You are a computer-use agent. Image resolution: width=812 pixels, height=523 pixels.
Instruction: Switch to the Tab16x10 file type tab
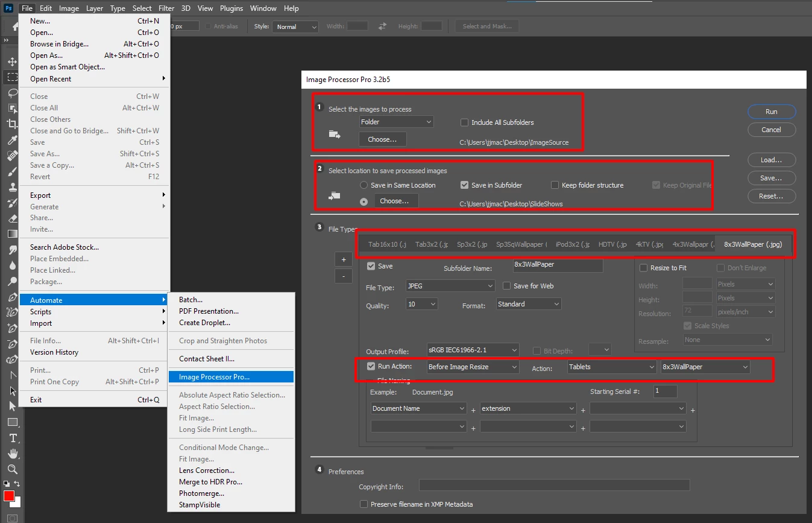387,244
